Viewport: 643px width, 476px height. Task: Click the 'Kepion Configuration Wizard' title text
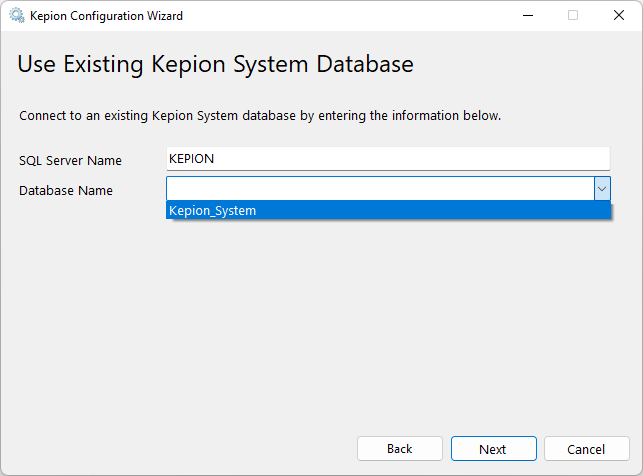[107, 16]
